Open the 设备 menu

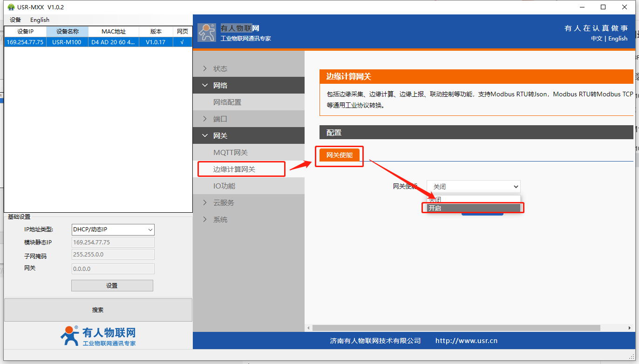click(x=15, y=20)
